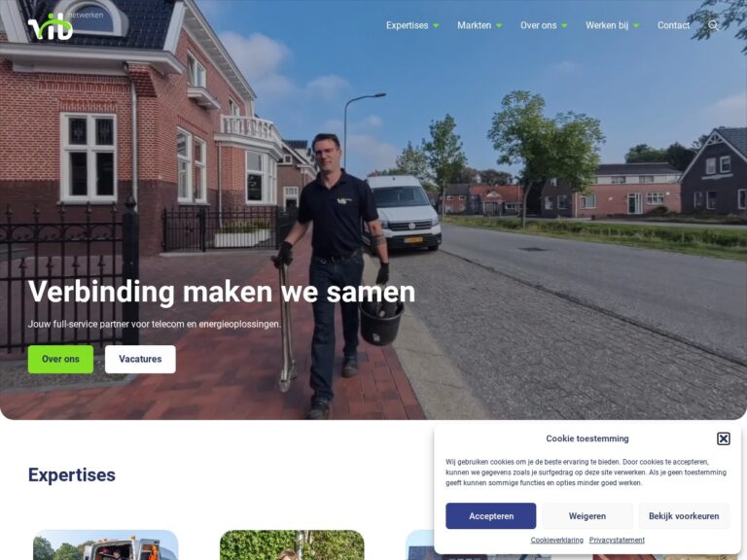Select Markten in the navigation
747x560 pixels.
[474, 25]
